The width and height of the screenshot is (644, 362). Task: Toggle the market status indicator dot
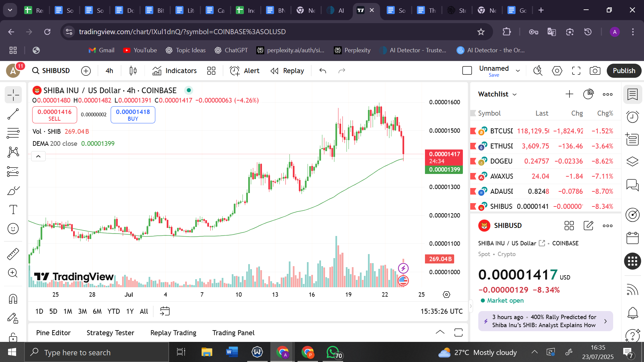(x=189, y=90)
